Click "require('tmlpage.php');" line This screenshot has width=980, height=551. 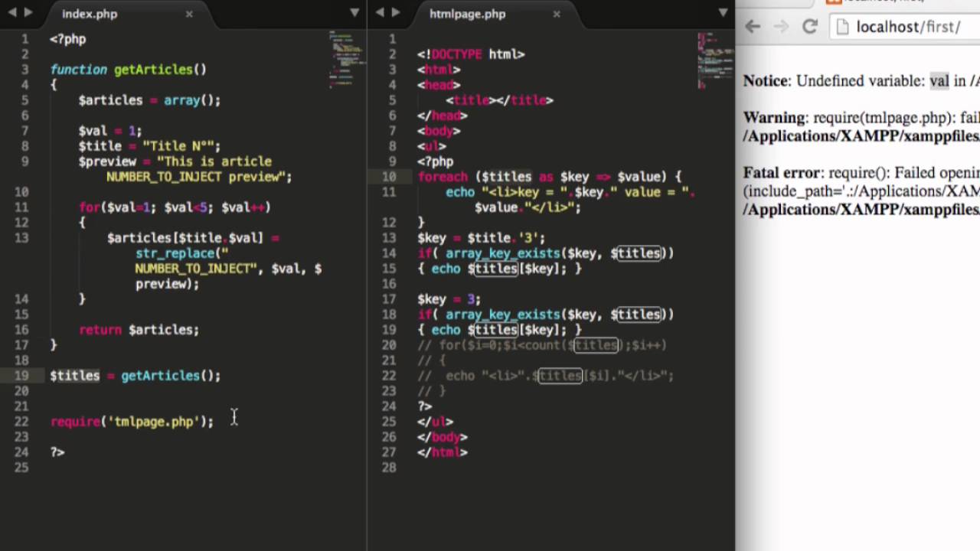point(132,422)
